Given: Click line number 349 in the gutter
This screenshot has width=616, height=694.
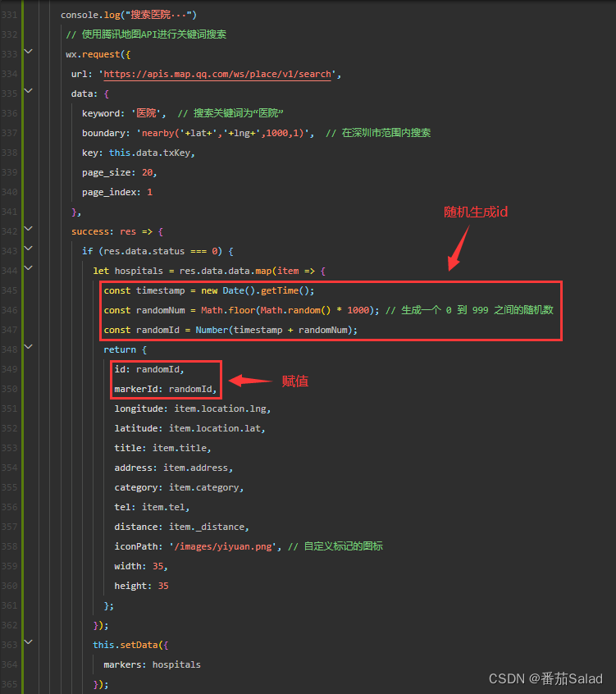Looking at the screenshot, I should pos(9,370).
